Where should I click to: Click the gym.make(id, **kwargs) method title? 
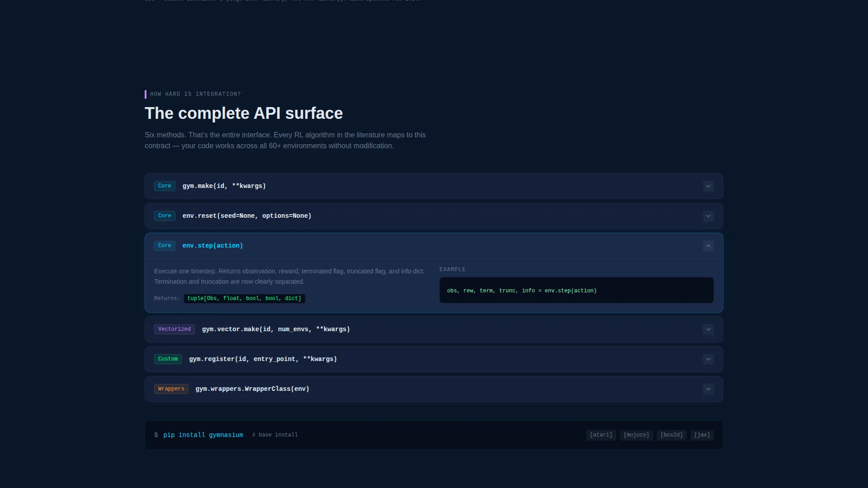(x=224, y=186)
